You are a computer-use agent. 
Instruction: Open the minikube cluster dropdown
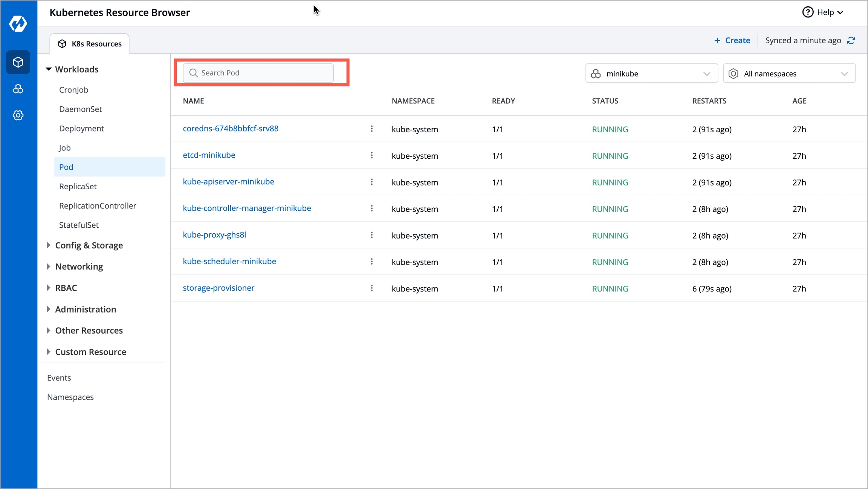point(651,74)
